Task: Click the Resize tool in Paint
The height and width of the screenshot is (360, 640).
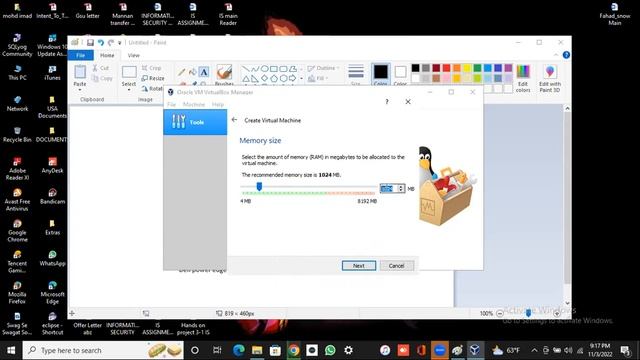Action: tap(153, 78)
